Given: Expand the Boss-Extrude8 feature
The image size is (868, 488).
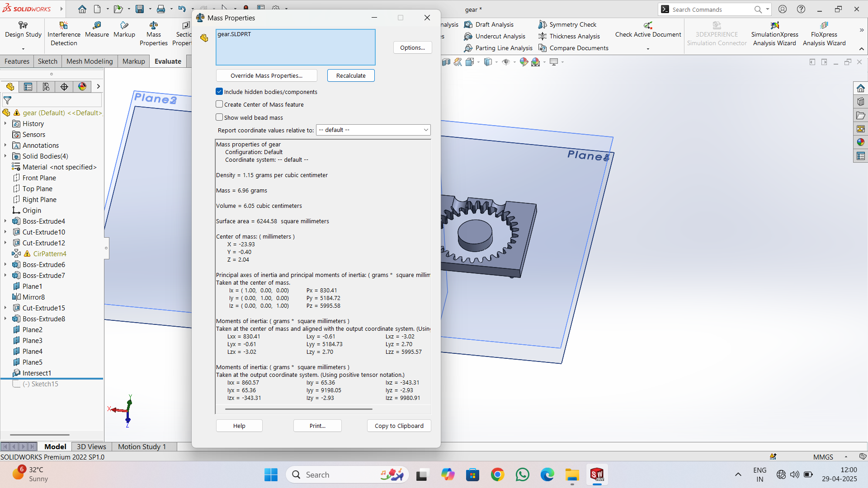Looking at the screenshot, I should [x=5, y=319].
